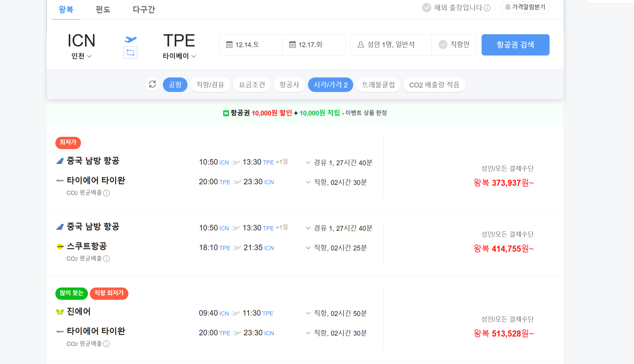The image size is (634, 364).
Task: Swap departure and arrival airports icon
Action: 130,52
